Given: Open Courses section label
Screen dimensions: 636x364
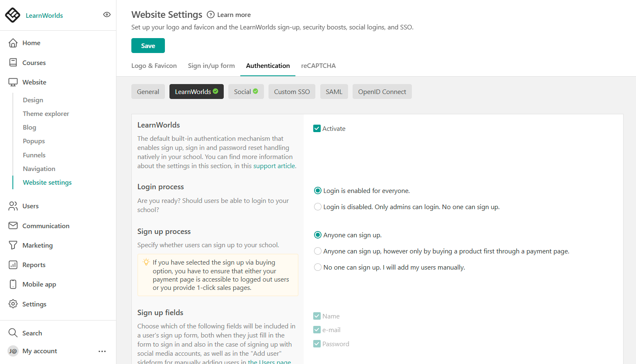Looking at the screenshot, I should tap(34, 63).
